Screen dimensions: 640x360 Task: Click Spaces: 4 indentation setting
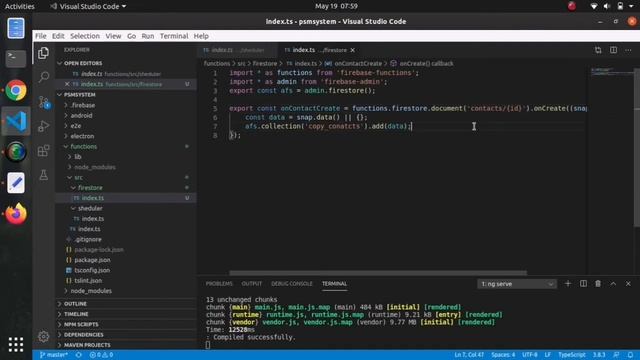coord(503,355)
